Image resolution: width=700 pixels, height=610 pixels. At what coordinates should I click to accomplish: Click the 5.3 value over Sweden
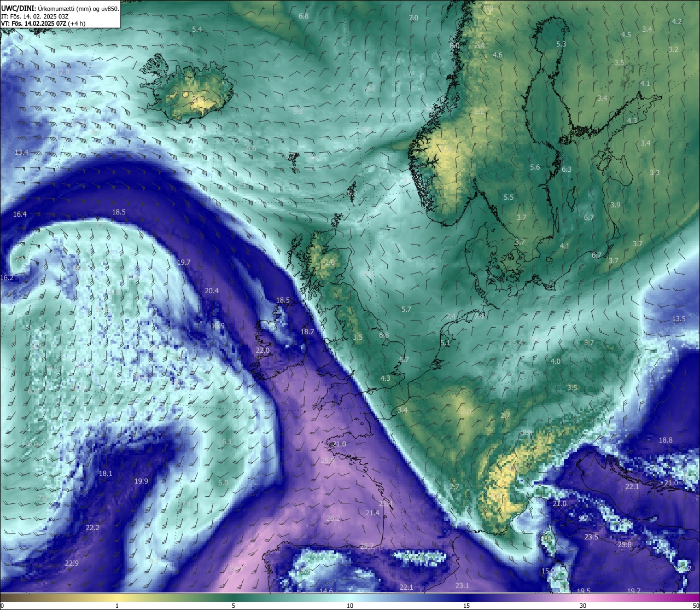tap(561, 44)
